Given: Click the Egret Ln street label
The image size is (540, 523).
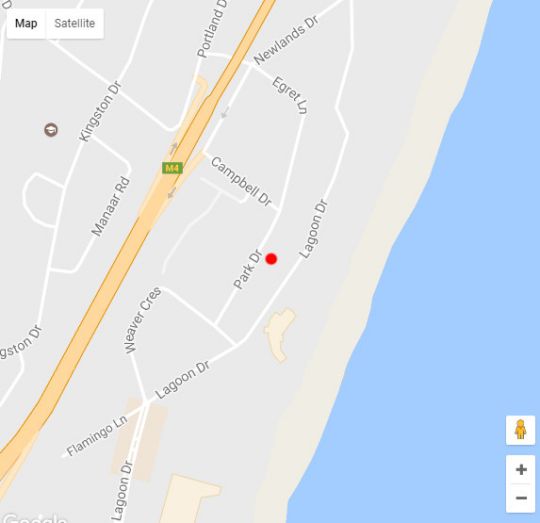Looking at the screenshot, I should point(290,95).
